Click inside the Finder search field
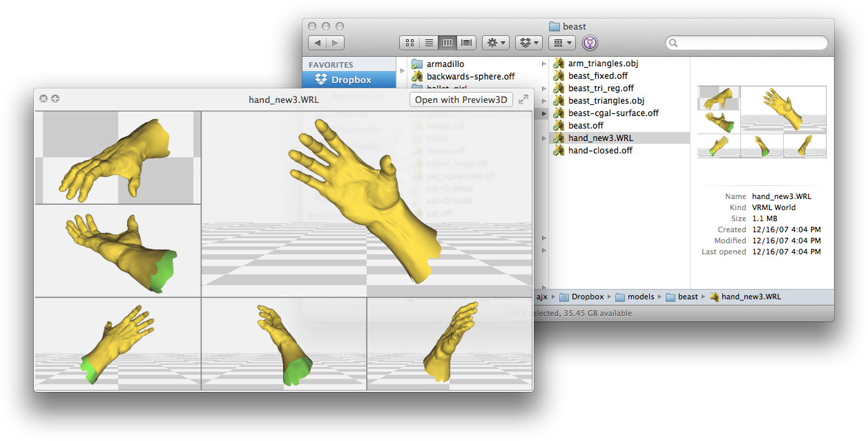This screenshot has width=868, height=441. (x=746, y=43)
